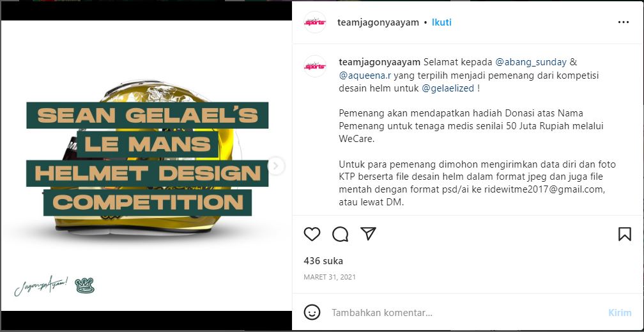Click the header profile avatar of teamjagonyaayam

315,22
